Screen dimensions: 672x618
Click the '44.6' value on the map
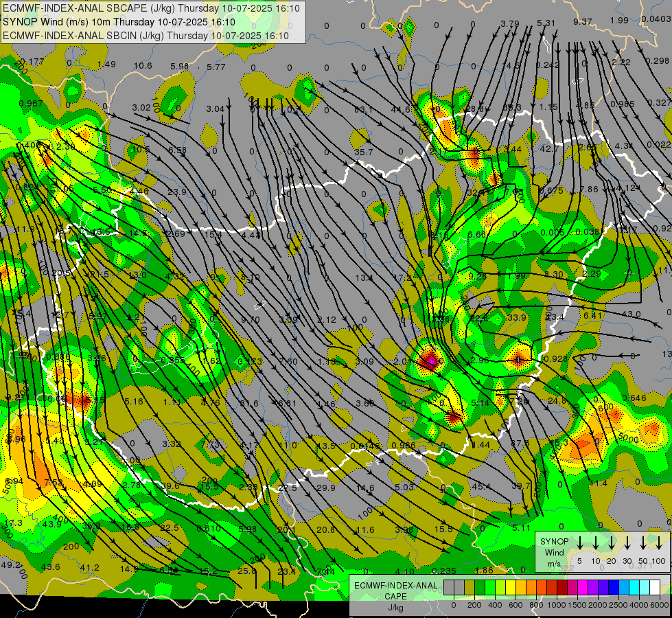click(400, 110)
